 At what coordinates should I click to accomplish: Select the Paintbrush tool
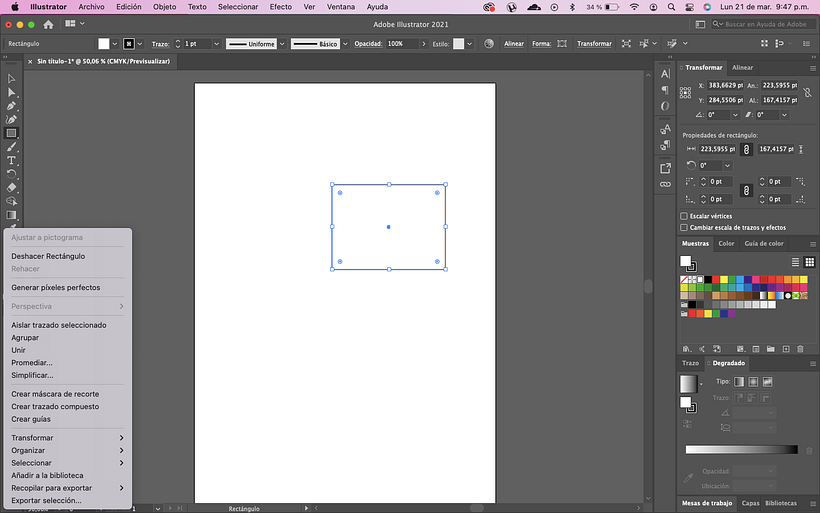(12, 147)
